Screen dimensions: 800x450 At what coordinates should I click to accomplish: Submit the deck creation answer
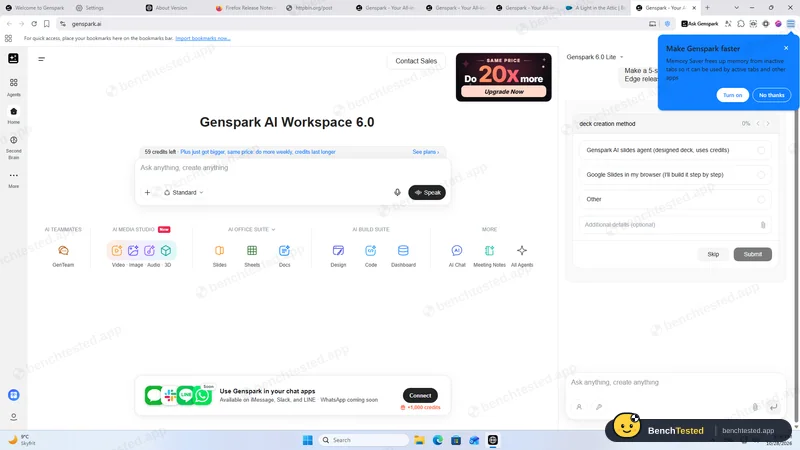(x=753, y=254)
